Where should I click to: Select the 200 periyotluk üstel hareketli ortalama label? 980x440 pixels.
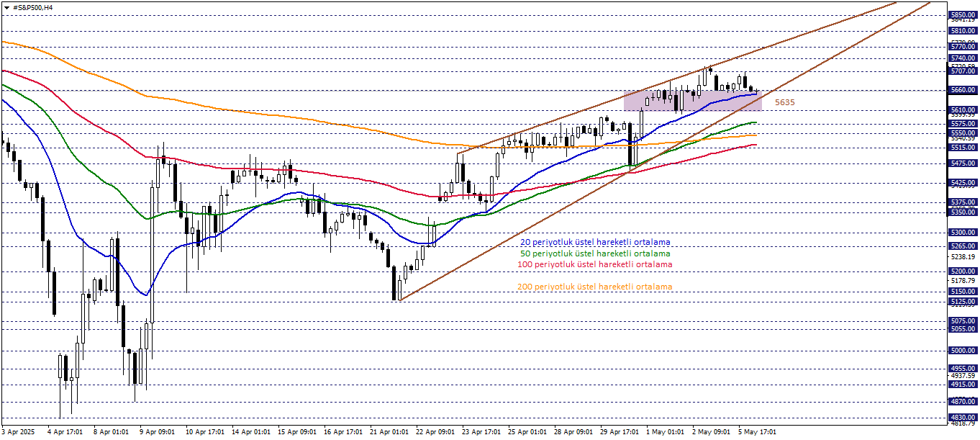[x=595, y=287]
